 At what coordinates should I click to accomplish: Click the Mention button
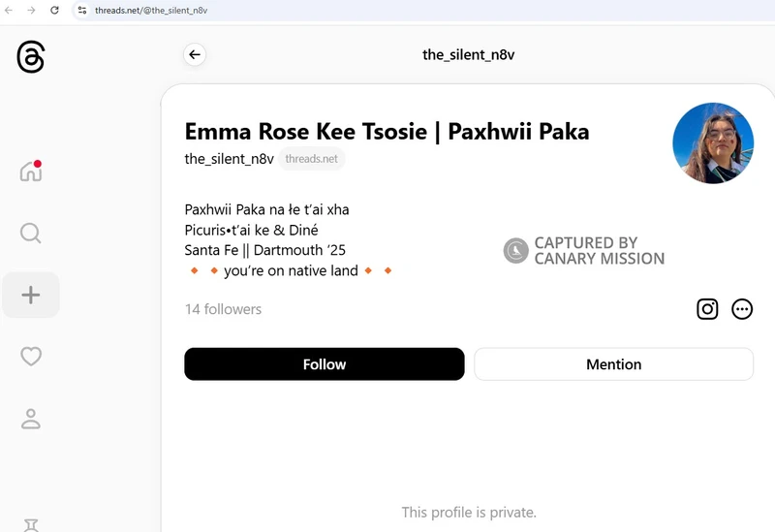coord(614,364)
